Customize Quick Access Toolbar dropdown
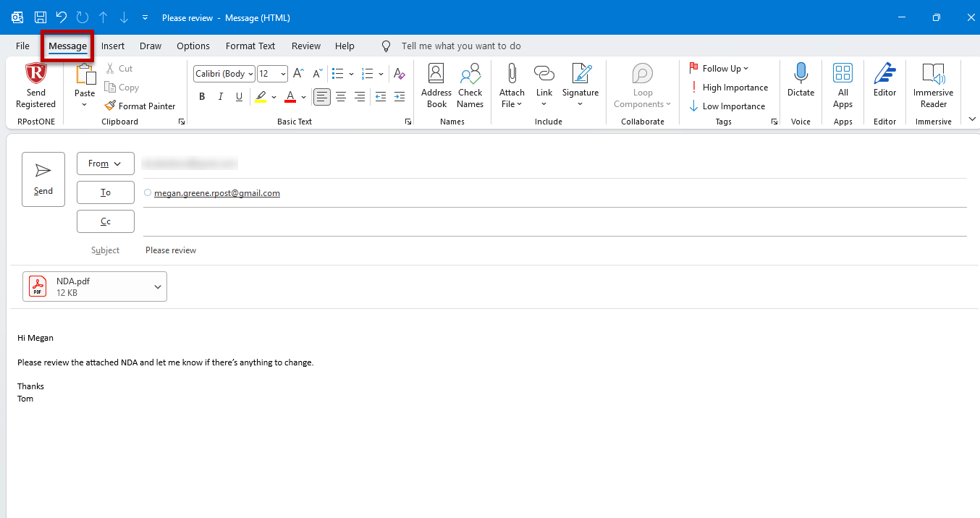The height and width of the screenshot is (518, 980). [x=145, y=17]
